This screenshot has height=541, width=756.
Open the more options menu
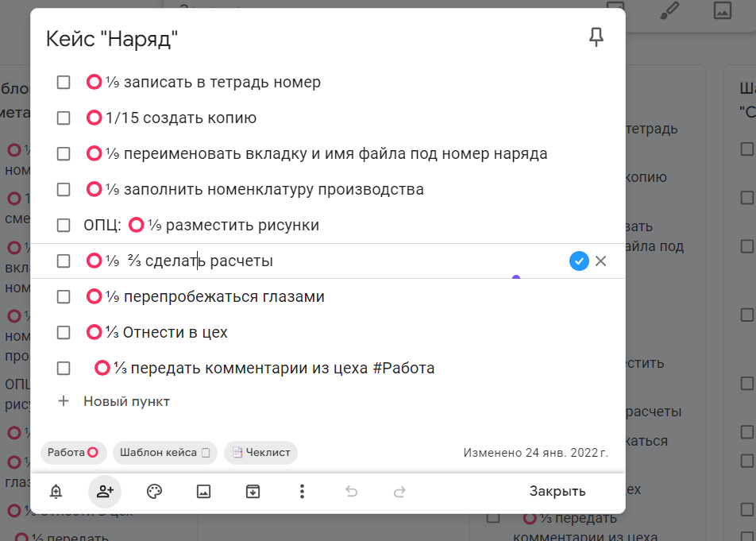302,492
